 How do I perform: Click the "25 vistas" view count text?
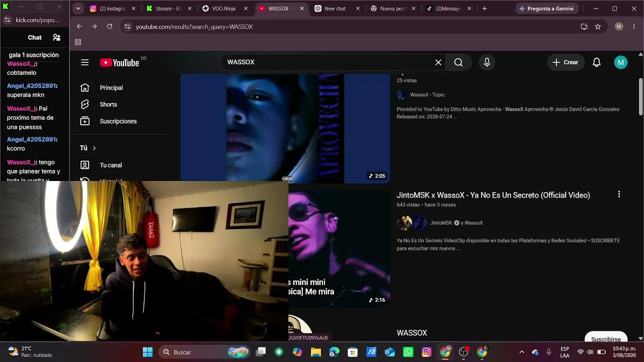[x=407, y=80]
